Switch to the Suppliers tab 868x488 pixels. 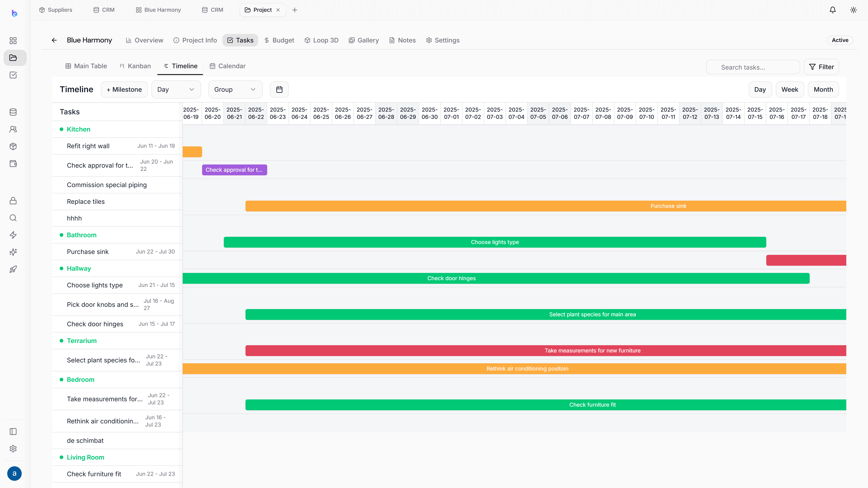(x=56, y=10)
